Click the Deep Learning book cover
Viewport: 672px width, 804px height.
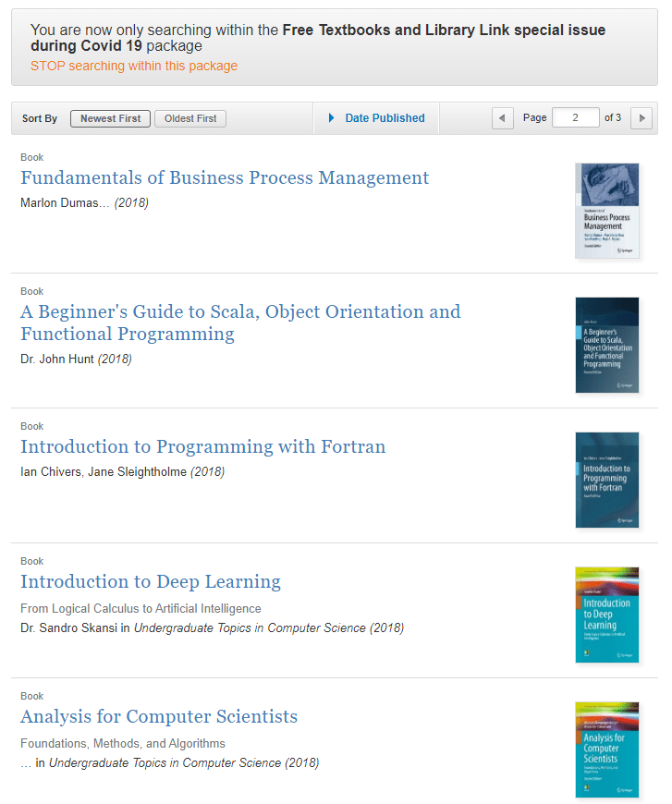click(606, 615)
